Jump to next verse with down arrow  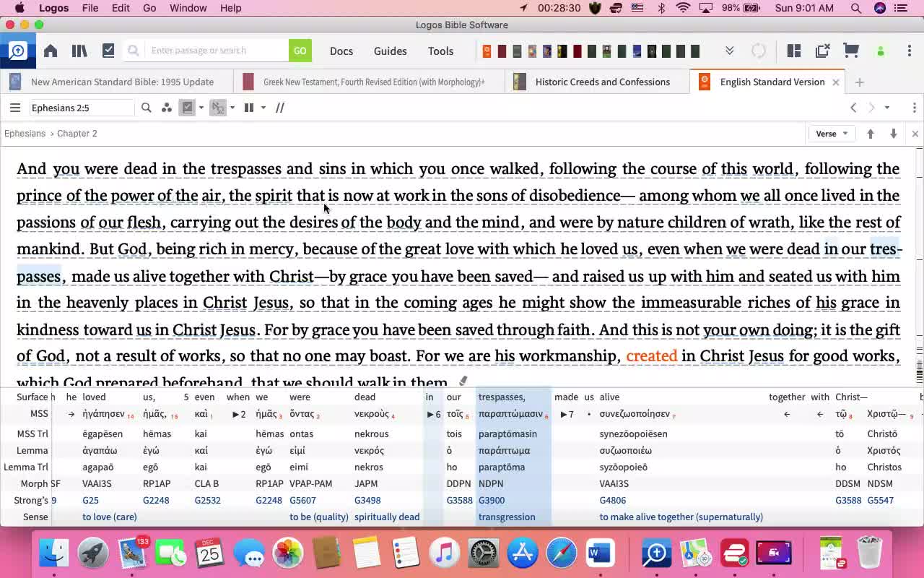click(x=894, y=134)
